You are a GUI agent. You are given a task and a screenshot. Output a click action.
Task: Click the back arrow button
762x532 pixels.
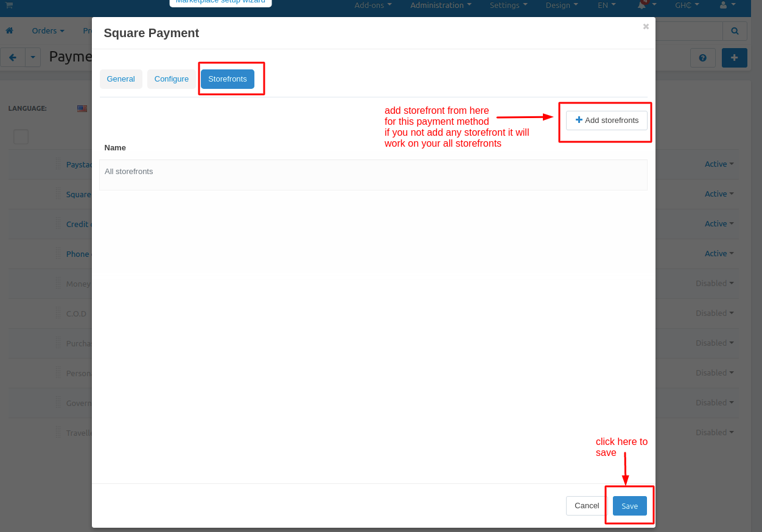point(13,57)
